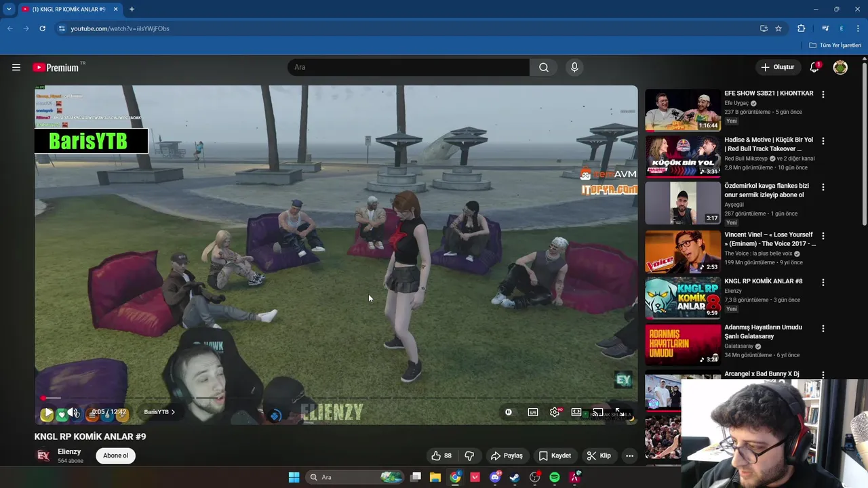Open Steam from the taskbar
Image resolution: width=868 pixels, height=488 pixels.
pos(515,477)
